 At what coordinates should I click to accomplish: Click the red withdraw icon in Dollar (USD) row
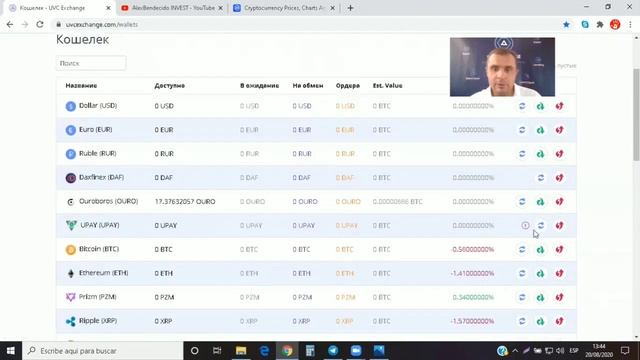pos(560,106)
